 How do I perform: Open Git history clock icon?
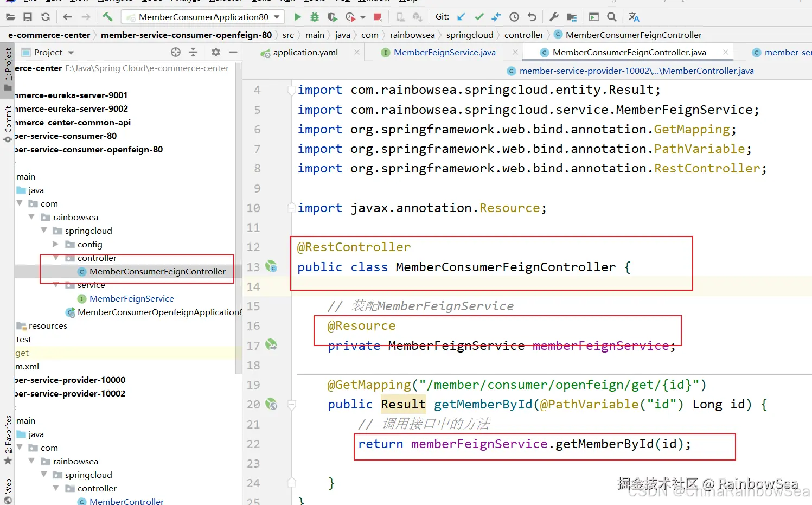click(514, 17)
